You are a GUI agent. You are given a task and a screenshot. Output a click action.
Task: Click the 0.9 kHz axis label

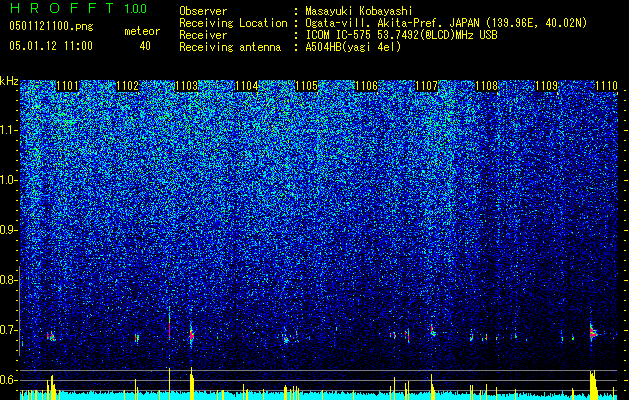click(8, 230)
